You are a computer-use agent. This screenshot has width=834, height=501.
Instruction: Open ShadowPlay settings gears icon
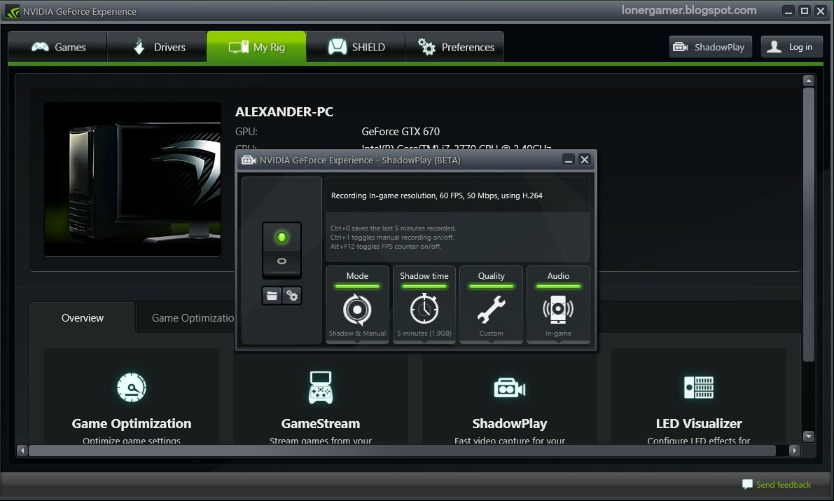292,296
